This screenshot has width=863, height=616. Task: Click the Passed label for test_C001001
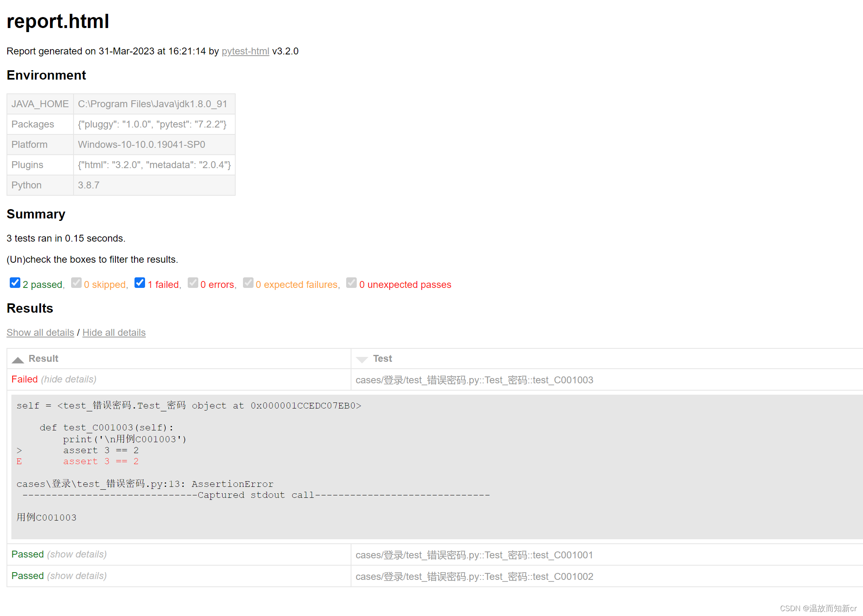28,554
